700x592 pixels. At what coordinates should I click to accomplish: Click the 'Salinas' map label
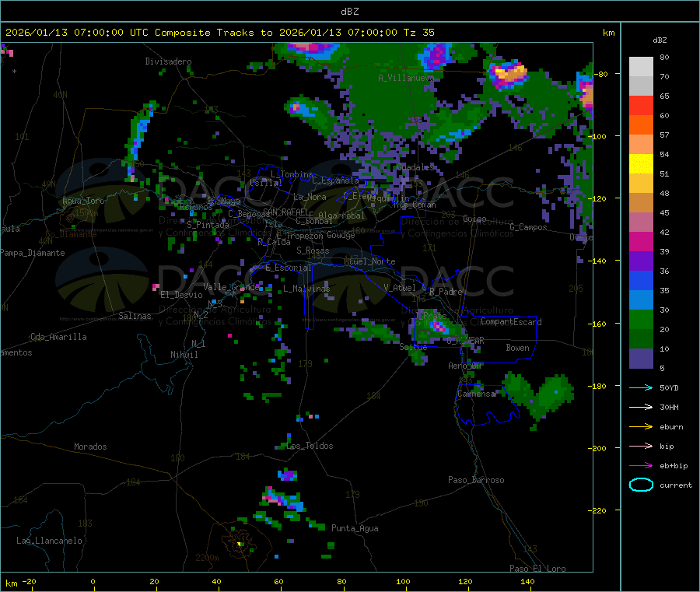(135, 316)
